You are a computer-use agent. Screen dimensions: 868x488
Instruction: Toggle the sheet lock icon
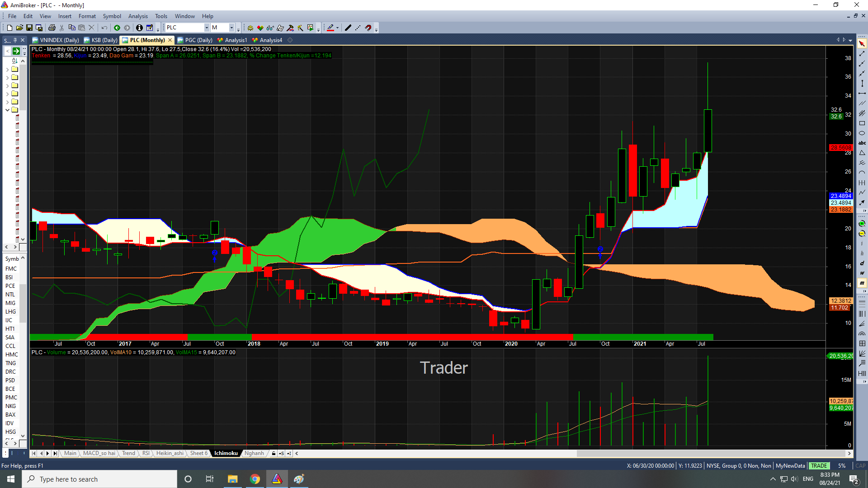click(x=274, y=453)
